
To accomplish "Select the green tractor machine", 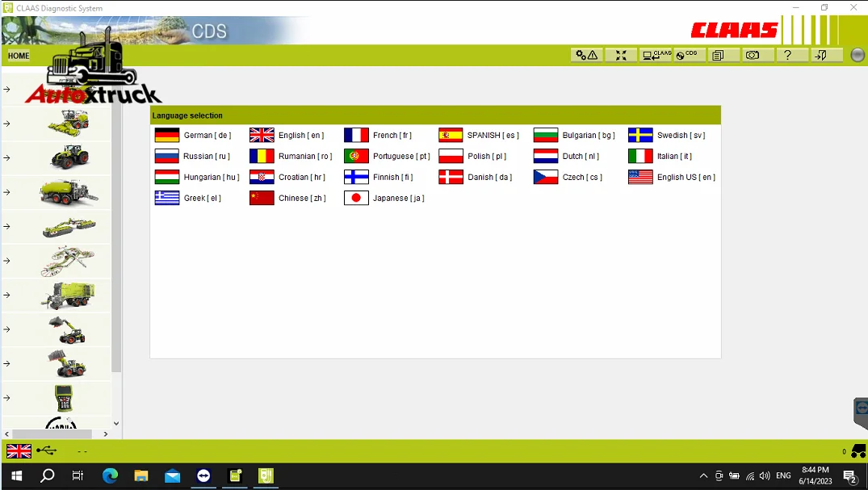I will click(x=69, y=157).
